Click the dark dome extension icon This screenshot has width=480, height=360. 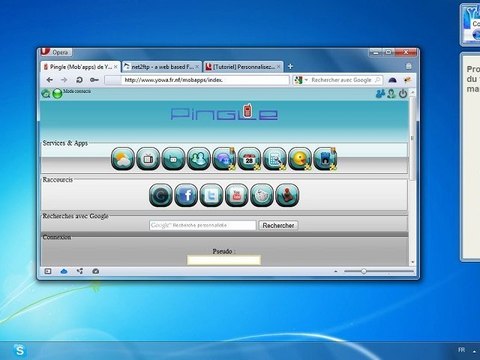tap(392, 80)
